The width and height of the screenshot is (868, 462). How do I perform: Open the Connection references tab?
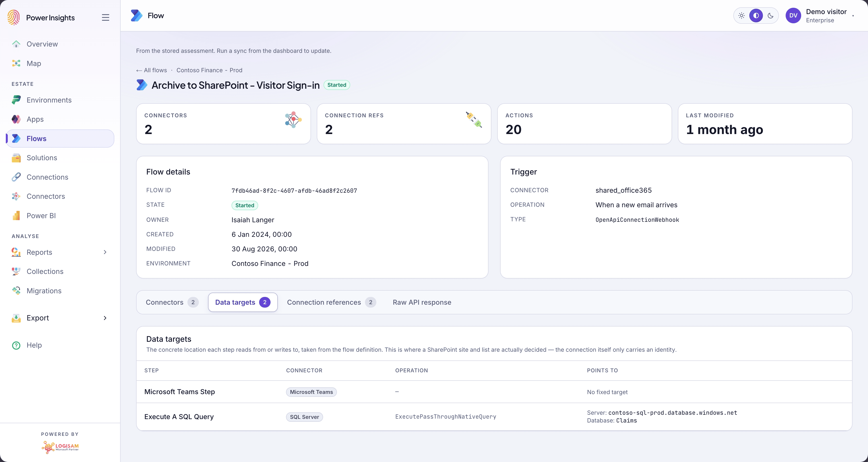331,303
